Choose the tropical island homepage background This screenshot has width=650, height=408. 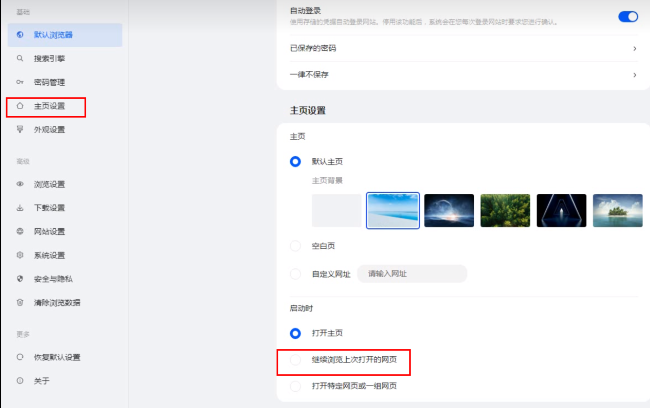(618, 210)
